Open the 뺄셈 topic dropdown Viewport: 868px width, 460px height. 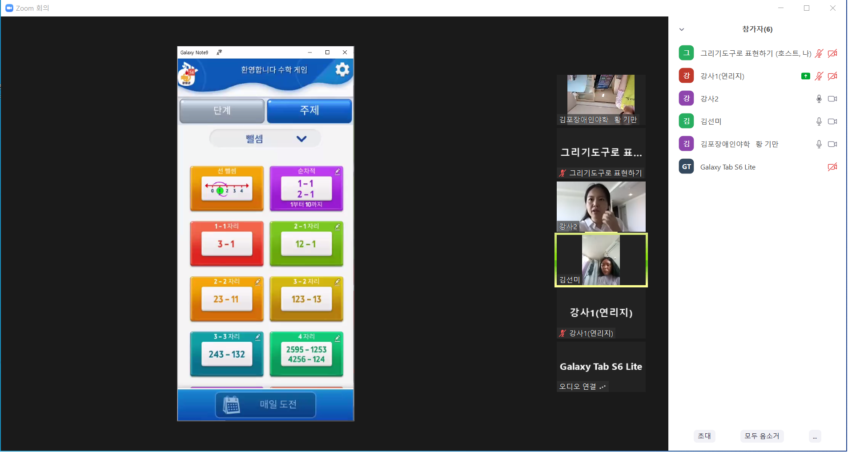(265, 139)
